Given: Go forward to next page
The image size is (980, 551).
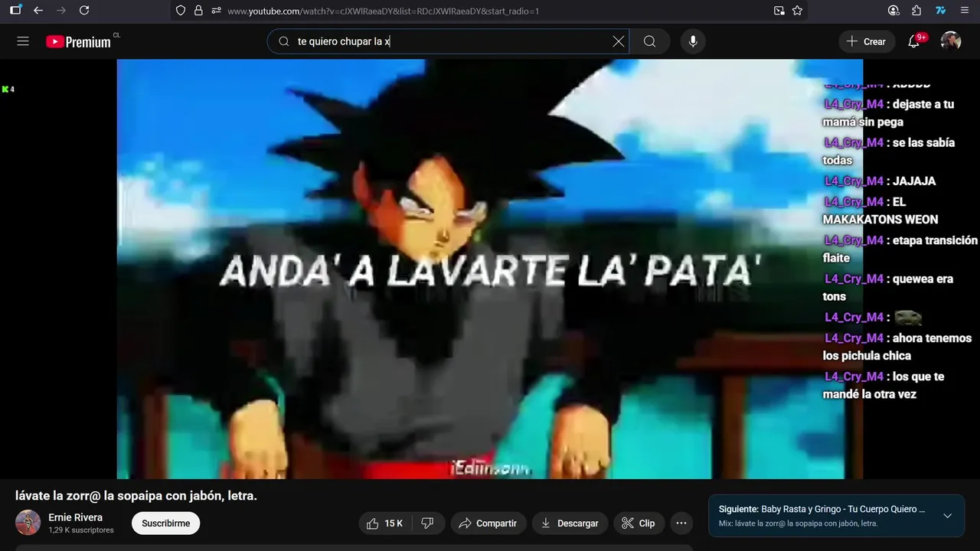Looking at the screenshot, I should pos(61,11).
